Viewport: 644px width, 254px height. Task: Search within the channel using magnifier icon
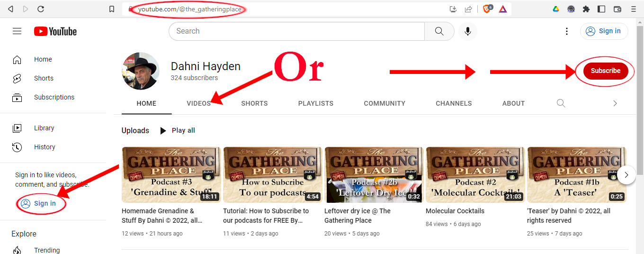561,103
